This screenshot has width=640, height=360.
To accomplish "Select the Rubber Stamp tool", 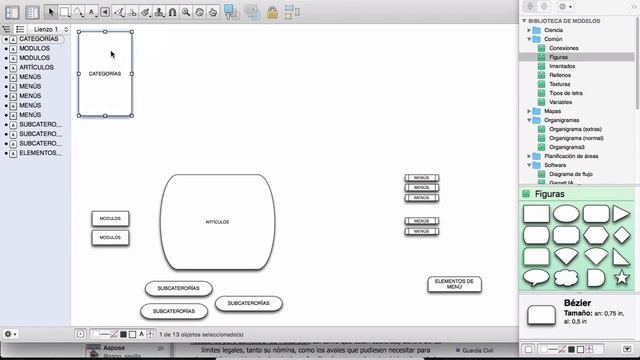I will 159,12.
